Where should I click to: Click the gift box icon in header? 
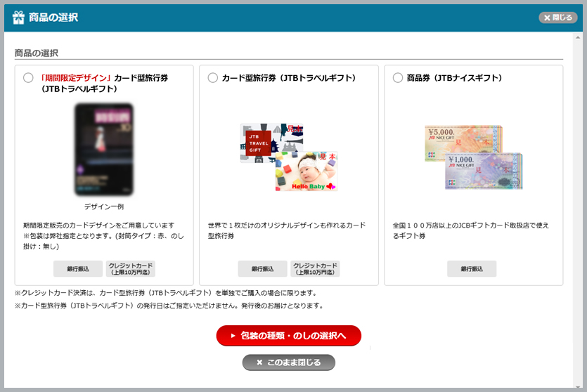click(18, 18)
